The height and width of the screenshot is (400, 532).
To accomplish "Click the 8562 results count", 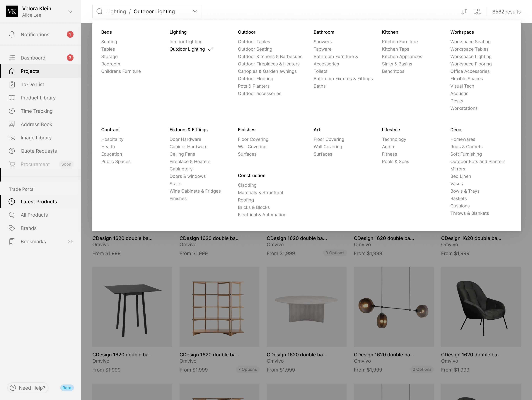I will coord(506,11).
